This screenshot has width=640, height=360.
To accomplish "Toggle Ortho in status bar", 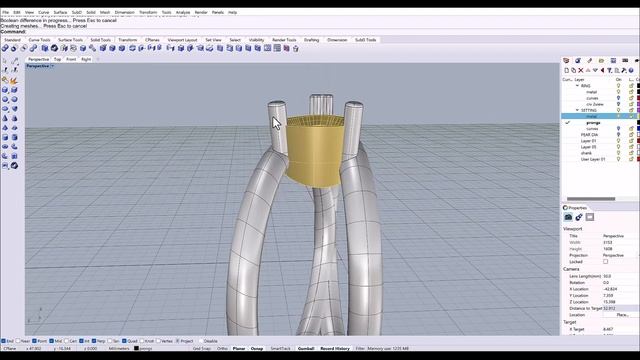I will [222, 349].
